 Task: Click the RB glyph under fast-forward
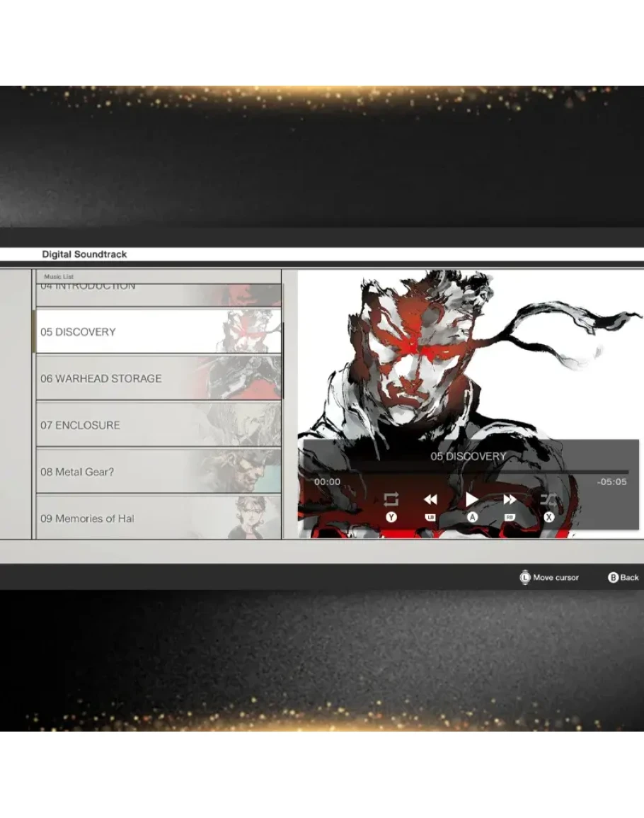(510, 518)
